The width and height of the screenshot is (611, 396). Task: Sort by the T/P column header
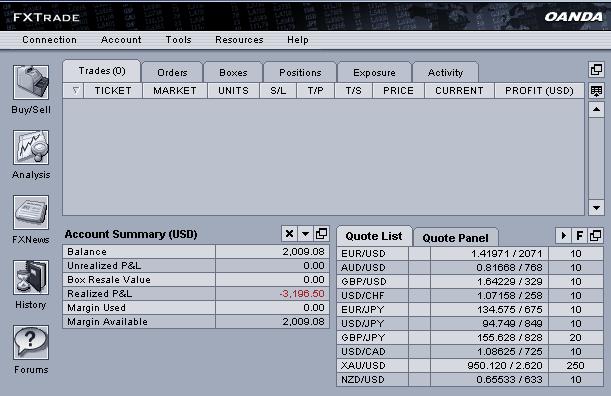tap(315, 90)
